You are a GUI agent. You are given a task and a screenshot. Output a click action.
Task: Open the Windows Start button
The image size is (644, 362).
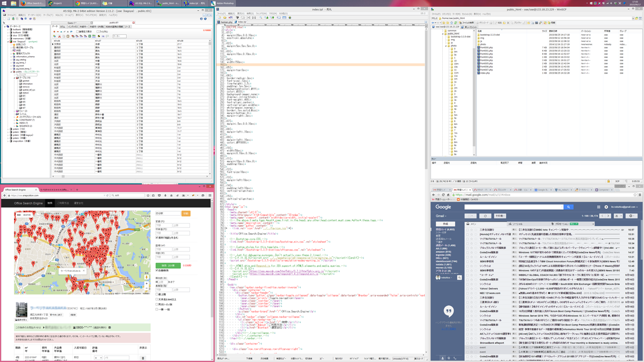point(3,3)
